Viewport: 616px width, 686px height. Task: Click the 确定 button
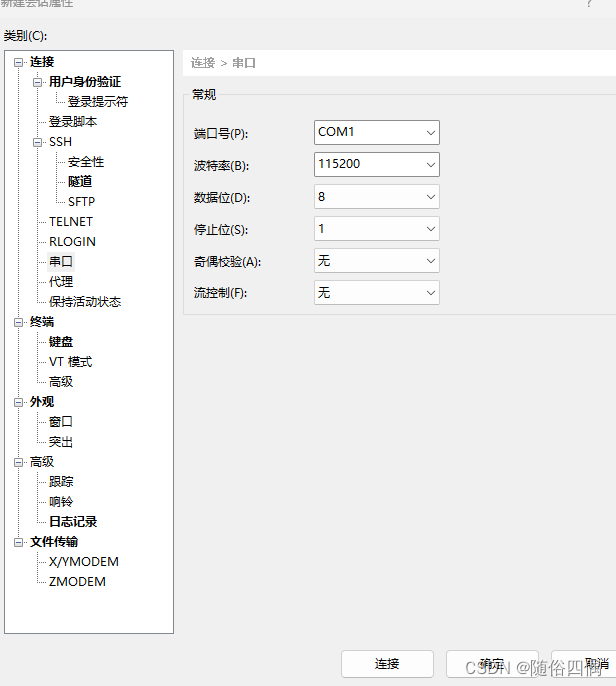(492, 664)
